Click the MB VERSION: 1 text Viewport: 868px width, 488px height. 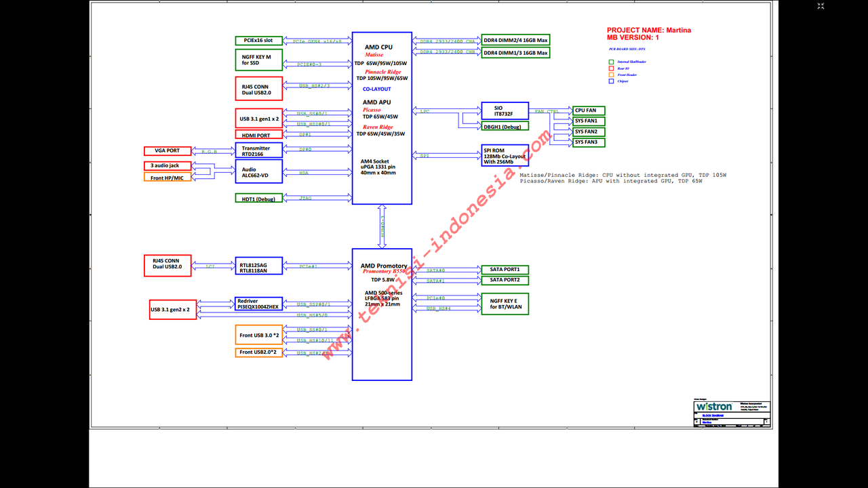click(x=633, y=38)
